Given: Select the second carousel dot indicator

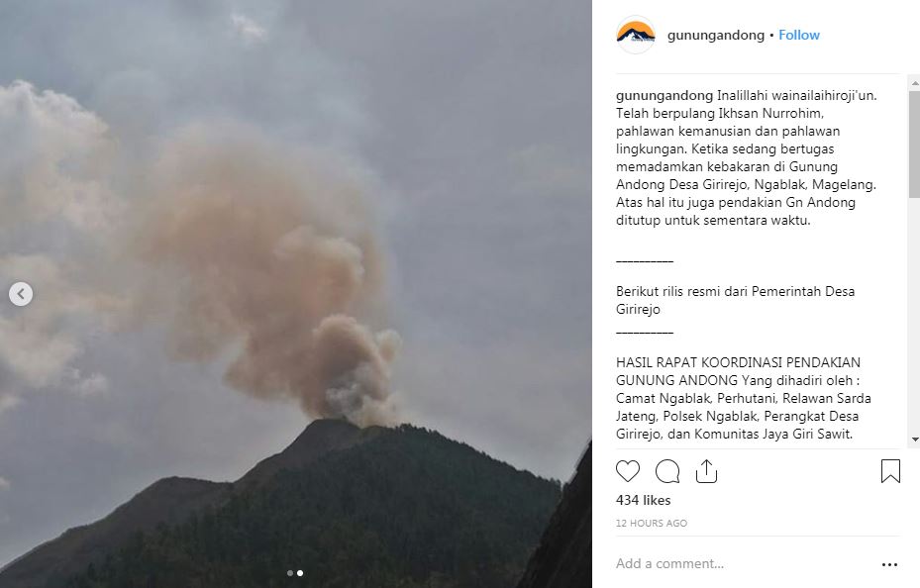Looking at the screenshot, I should (x=300, y=573).
